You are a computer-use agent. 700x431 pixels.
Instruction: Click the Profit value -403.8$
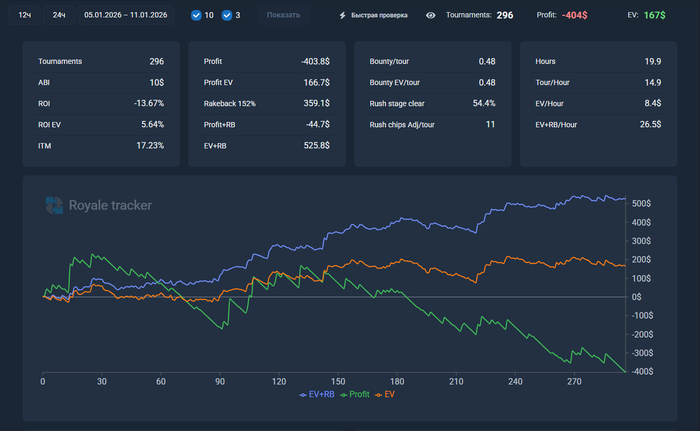pos(315,62)
